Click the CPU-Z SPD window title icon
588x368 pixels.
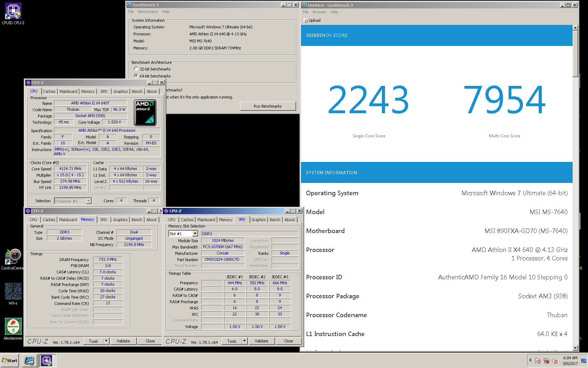click(166, 211)
